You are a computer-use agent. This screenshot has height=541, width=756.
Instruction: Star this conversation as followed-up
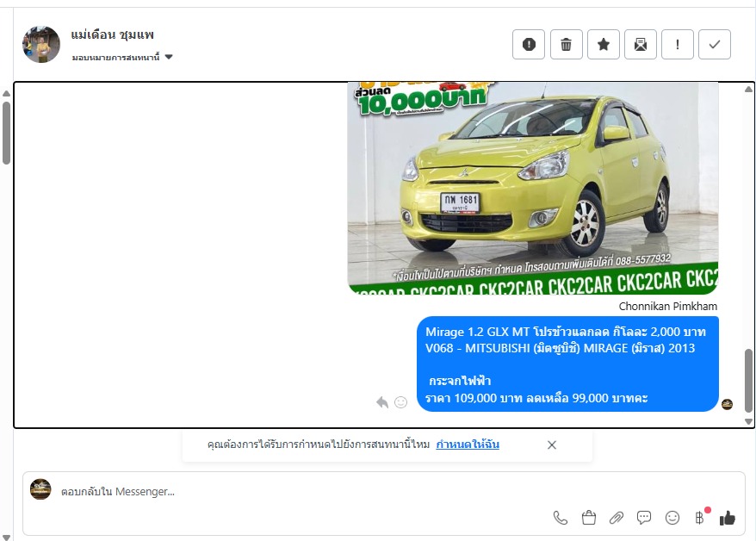[x=603, y=44]
